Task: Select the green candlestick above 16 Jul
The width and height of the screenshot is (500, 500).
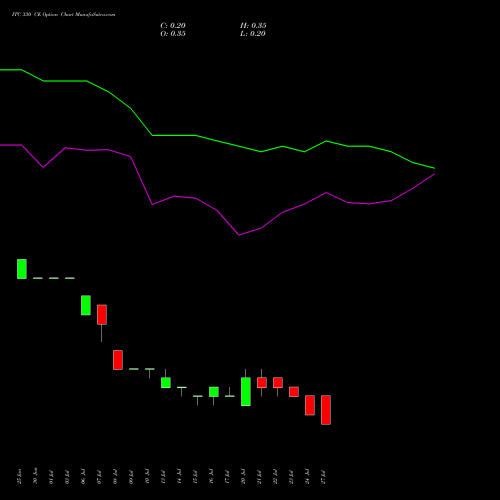Action: (214, 392)
